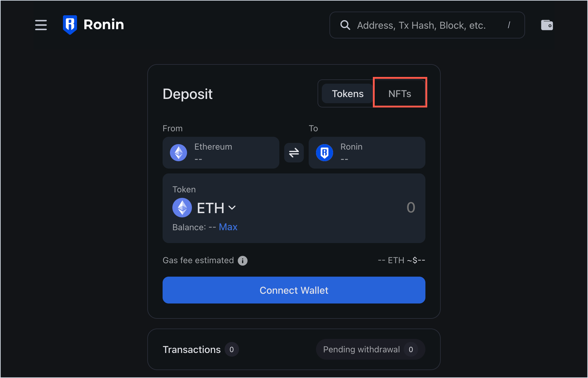Select the Transactions tab
Screen dimensions: 588x378
tap(192, 349)
